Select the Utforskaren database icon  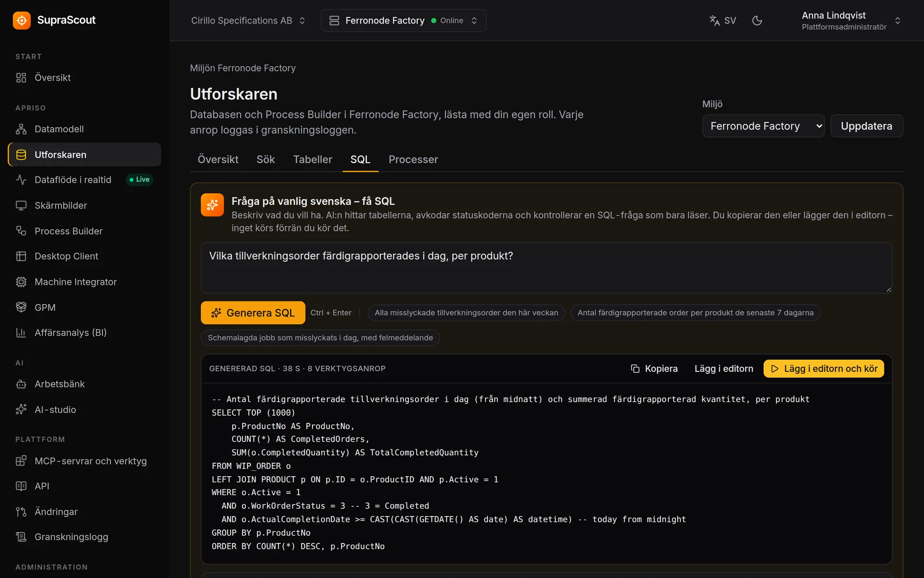point(21,154)
